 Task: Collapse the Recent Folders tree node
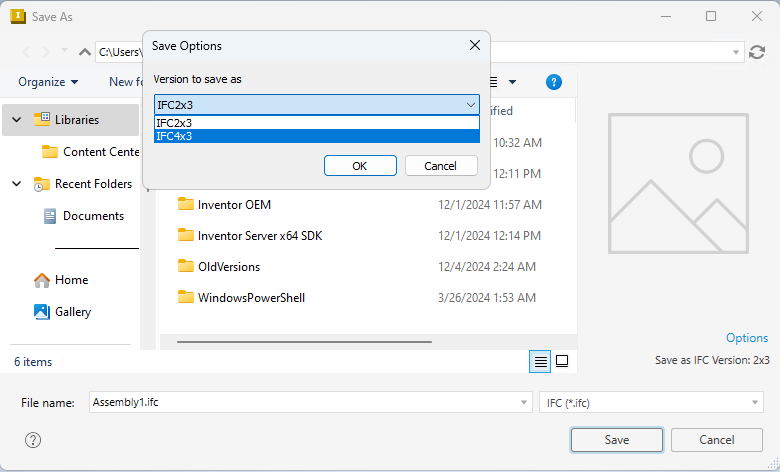pyautogui.click(x=16, y=184)
